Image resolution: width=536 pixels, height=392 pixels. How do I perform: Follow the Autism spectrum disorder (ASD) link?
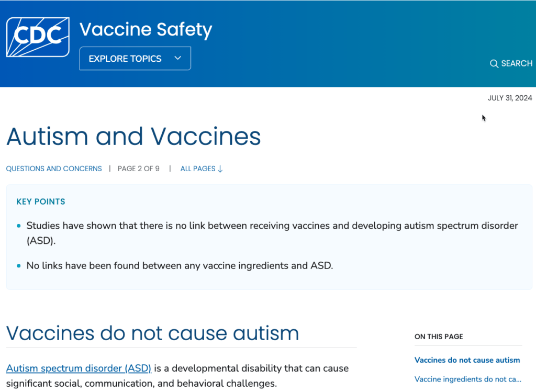click(x=79, y=368)
